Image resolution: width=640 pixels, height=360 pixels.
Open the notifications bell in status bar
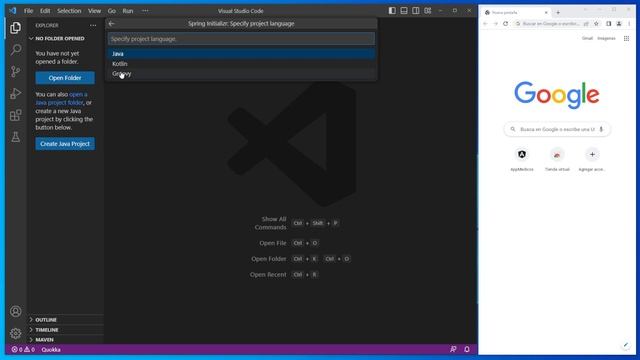[467, 349]
